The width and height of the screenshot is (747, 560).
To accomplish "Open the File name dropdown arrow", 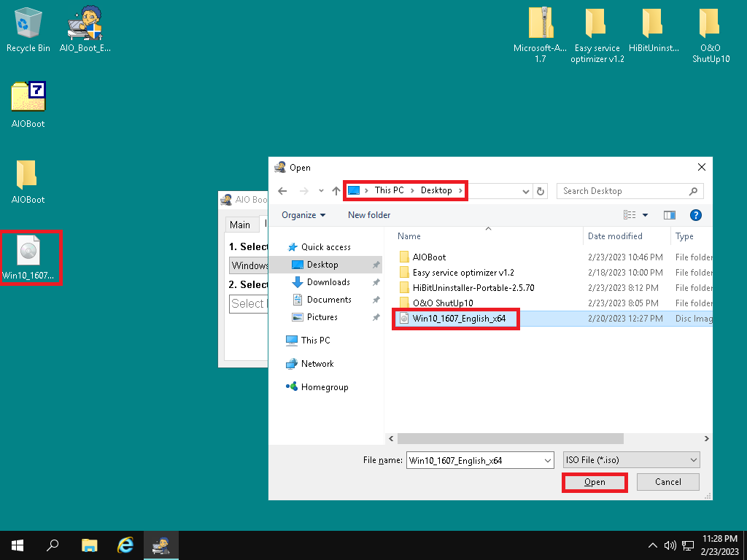I will coord(547,460).
